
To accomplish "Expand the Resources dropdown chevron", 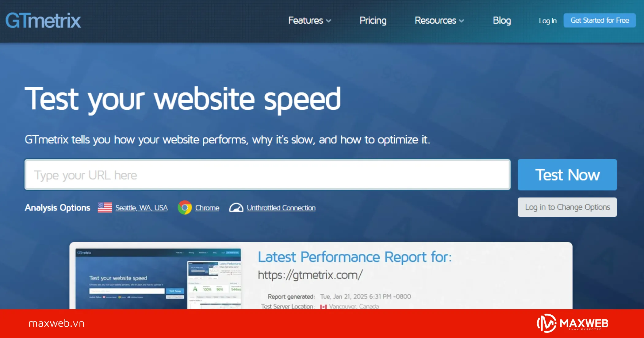I will pyautogui.click(x=462, y=21).
